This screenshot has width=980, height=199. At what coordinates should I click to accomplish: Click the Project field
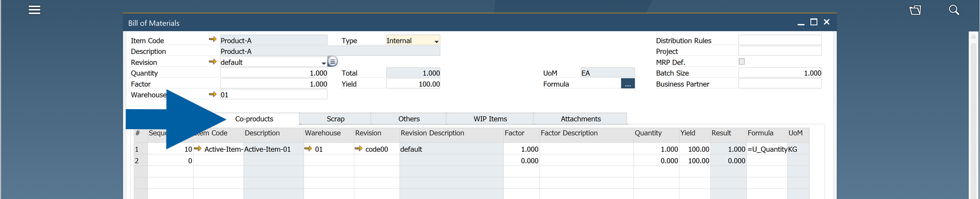[x=780, y=51]
